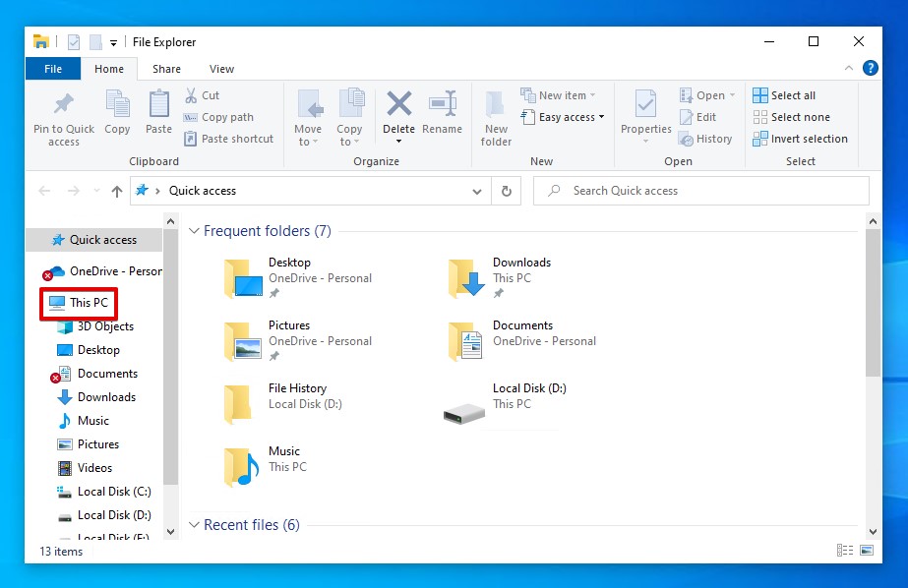Select Downloads frequent folder
908x588 pixels.
pos(500,278)
